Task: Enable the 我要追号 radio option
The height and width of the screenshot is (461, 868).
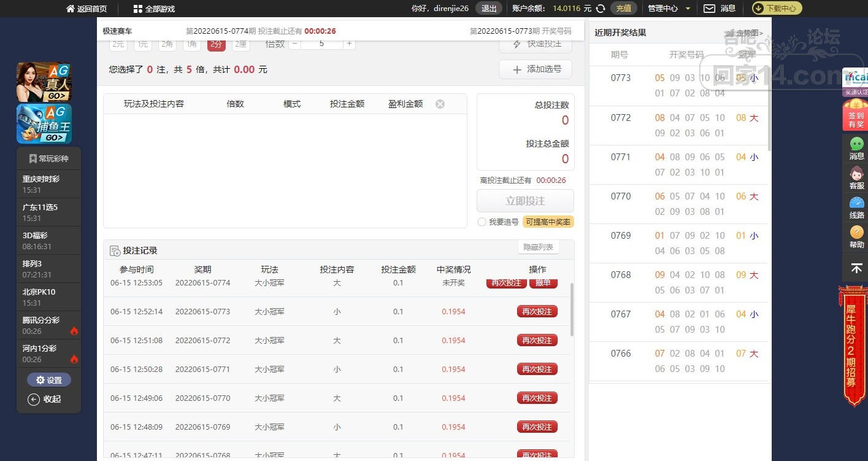Action: (482, 222)
